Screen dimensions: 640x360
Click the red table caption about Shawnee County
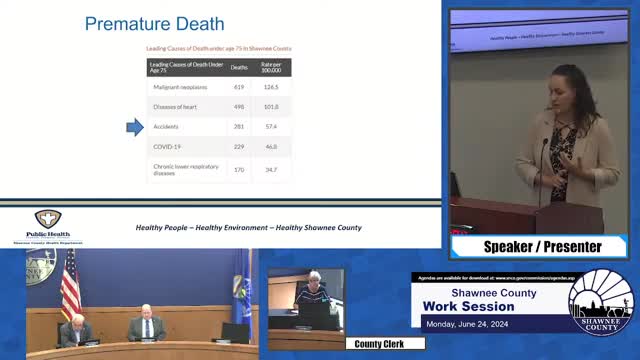pyautogui.click(x=219, y=49)
